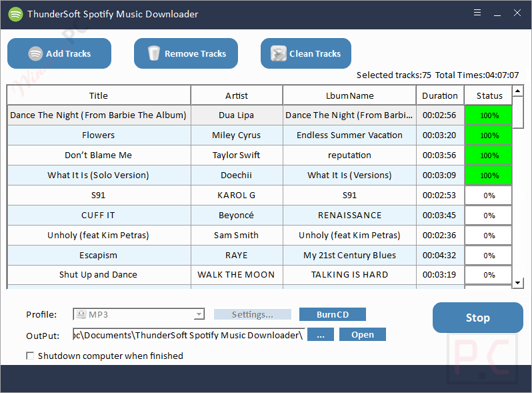Click the 00:02:56 duration cell

click(x=440, y=115)
